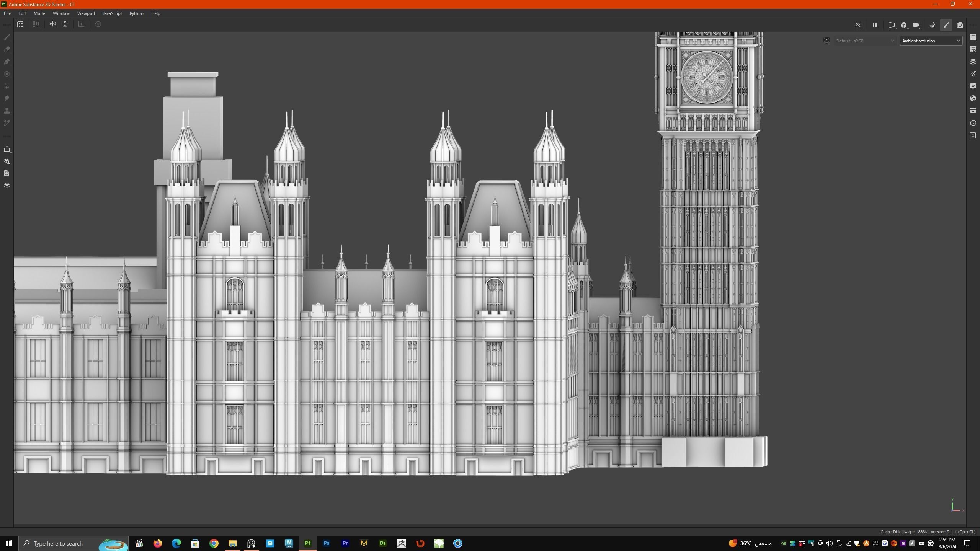This screenshot has width=980, height=551.
Task: Open the Default - sRGB color profile dropdown
Action: 864,41
